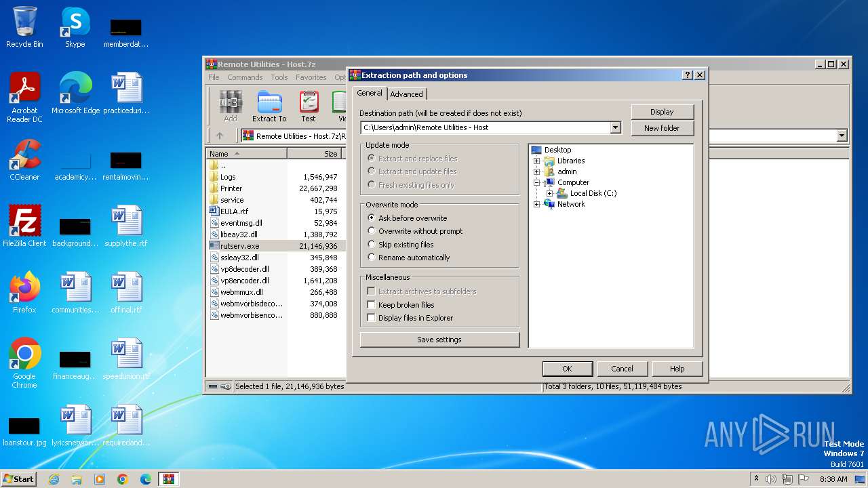Enable Display files in Explorer checkbox
This screenshot has height=488, width=868.
pos(371,318)
